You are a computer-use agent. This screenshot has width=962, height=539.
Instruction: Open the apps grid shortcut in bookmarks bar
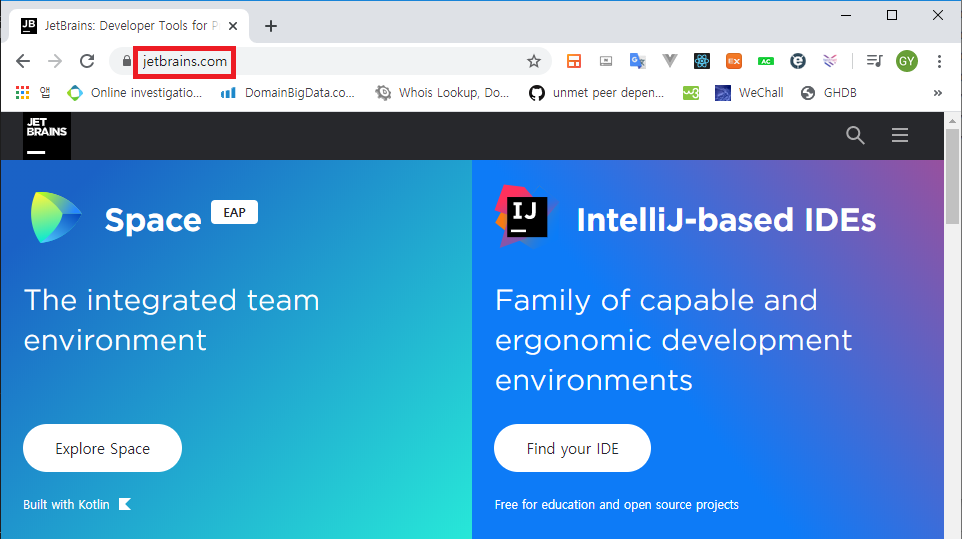23,93
